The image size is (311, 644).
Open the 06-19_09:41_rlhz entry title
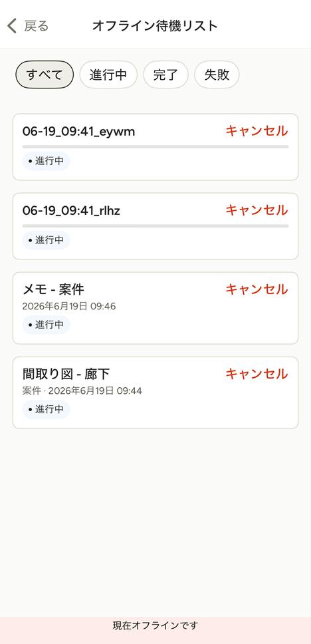click(71, 211)
